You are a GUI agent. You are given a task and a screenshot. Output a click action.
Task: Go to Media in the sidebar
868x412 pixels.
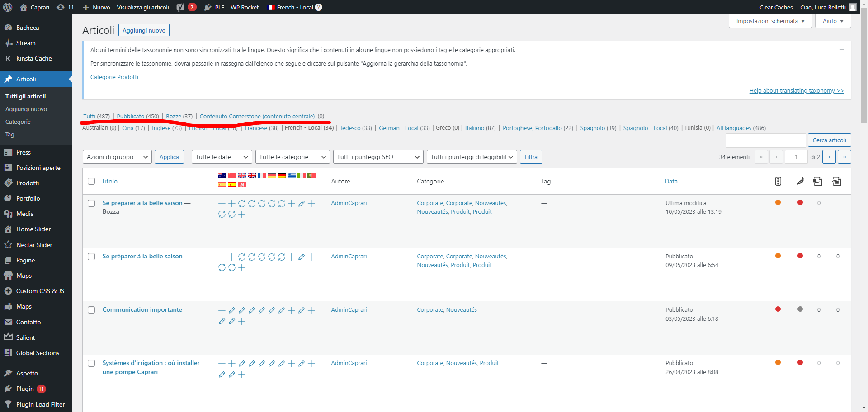click(x=25, y=214)
